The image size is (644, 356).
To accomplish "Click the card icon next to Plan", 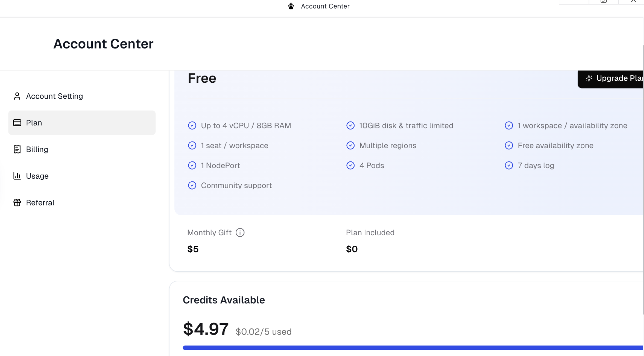I will (x=17, y=123).
